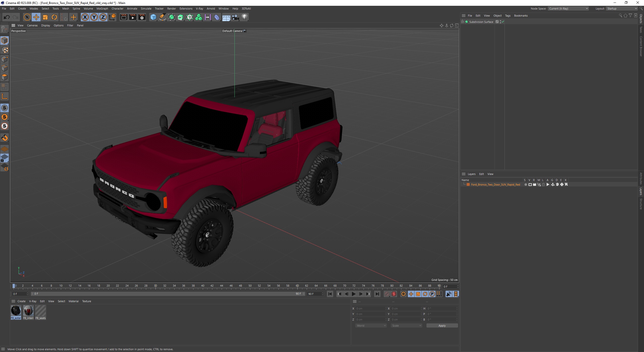Play the animation forward

353,294
